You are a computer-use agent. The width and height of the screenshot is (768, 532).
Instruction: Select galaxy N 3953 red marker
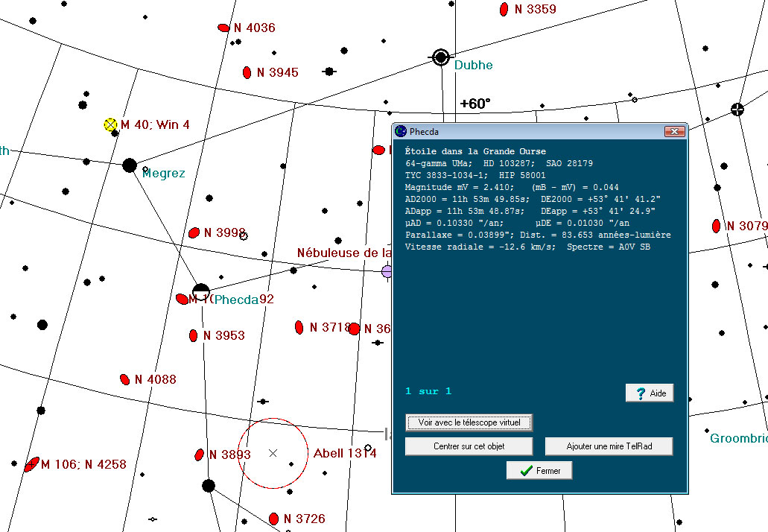pyautogui.click(x=193, y=335)
